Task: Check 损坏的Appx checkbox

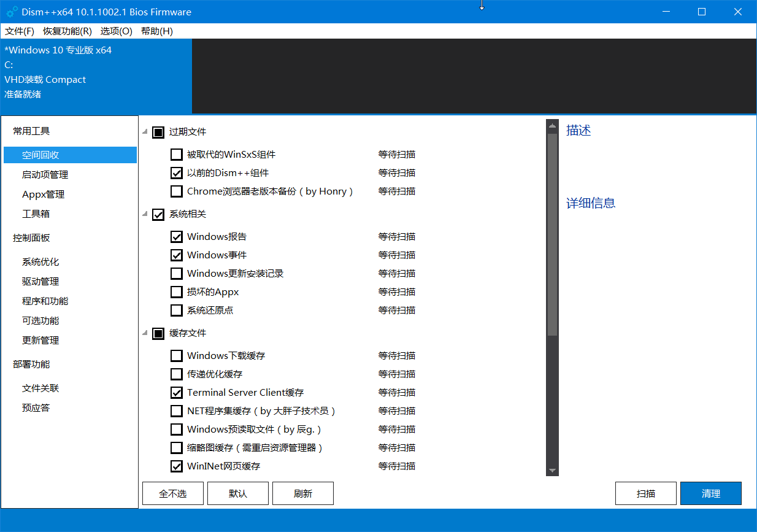Action: [177, 292]
